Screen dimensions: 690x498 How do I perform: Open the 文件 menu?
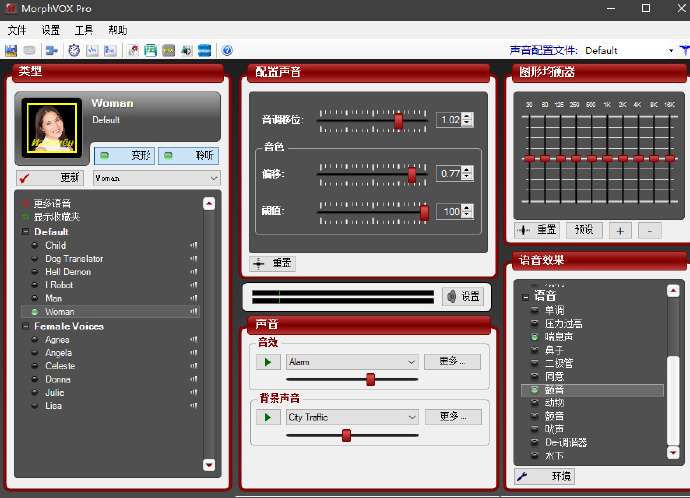point(17,30)
